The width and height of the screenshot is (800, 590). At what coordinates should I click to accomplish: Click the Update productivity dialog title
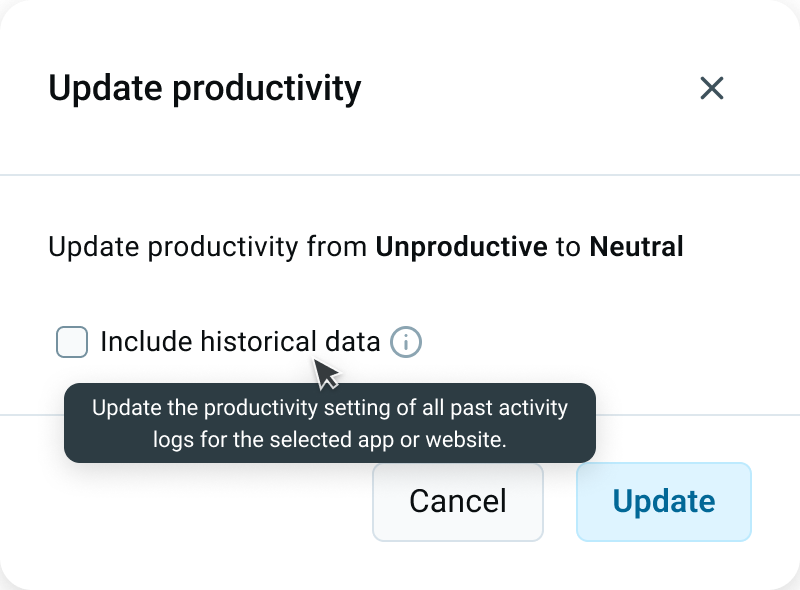205,89
